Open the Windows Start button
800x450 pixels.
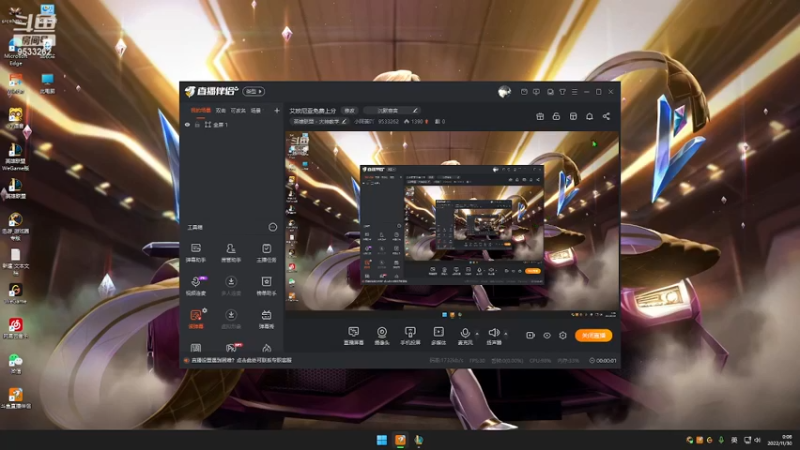382,440
